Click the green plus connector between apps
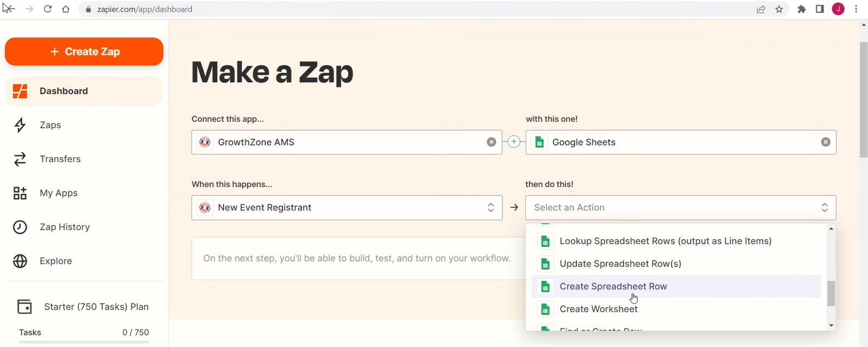868x347 pixels. tap(514, 142)
